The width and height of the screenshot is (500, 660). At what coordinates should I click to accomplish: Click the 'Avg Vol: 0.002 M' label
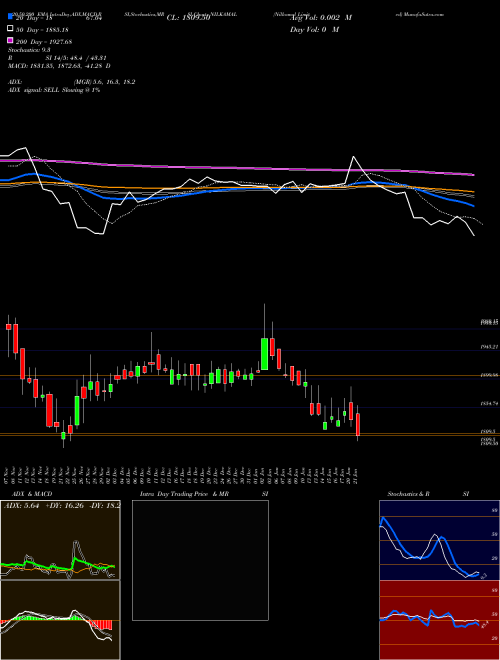pos(321,18)
